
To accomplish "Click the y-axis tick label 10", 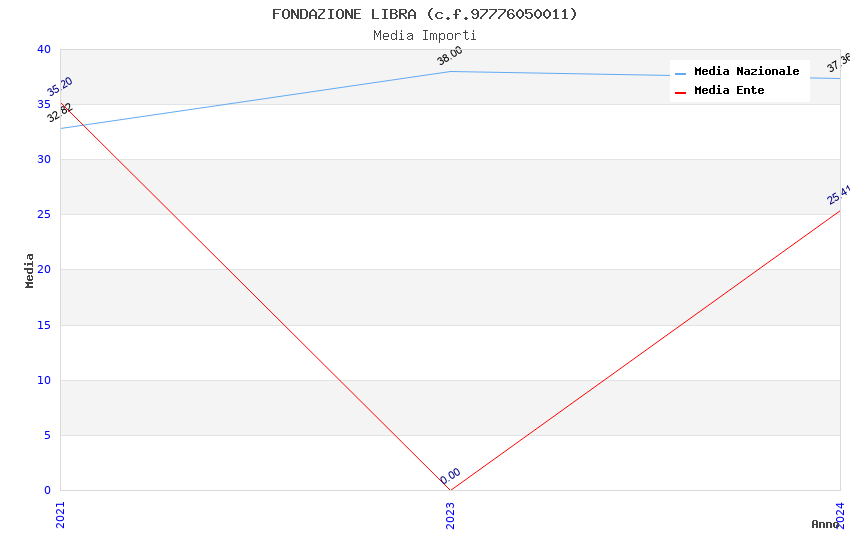I will coord(44,380).
